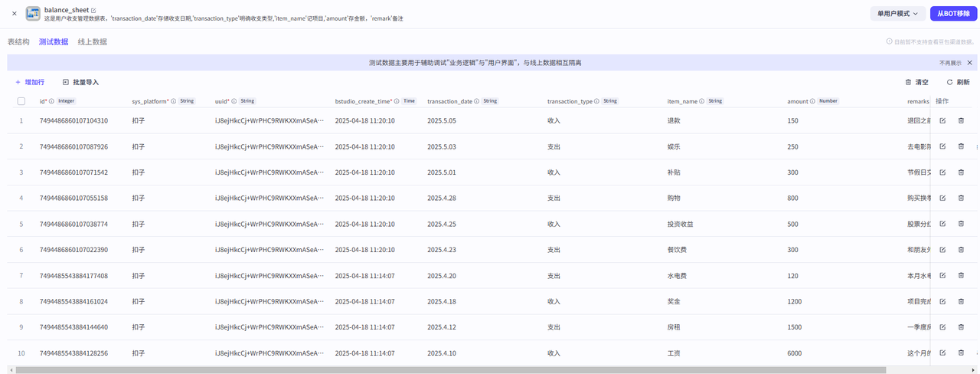The image size is (980, 374).
Task: Click the 批量导入 button
Action: point(80,82)
